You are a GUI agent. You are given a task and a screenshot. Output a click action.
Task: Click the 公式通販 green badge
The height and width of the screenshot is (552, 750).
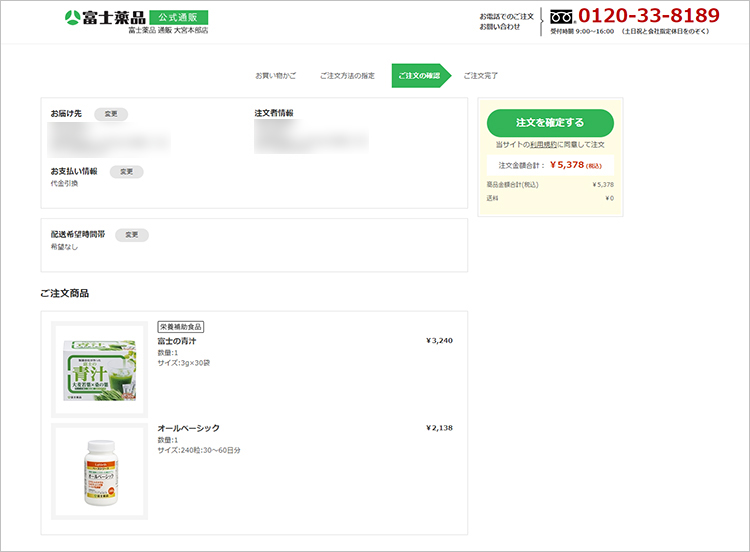178,18
